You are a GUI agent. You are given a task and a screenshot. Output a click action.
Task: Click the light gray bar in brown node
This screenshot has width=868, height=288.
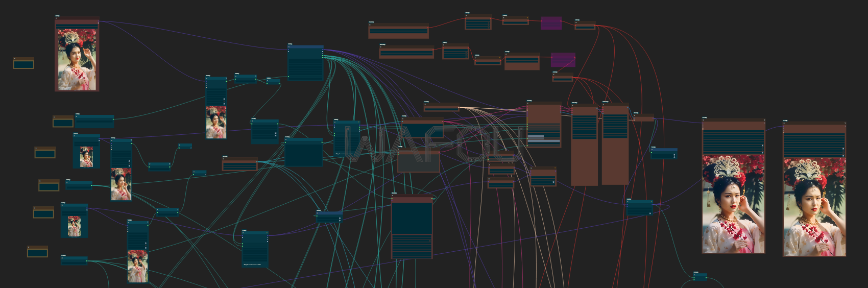tap(536, 137)
